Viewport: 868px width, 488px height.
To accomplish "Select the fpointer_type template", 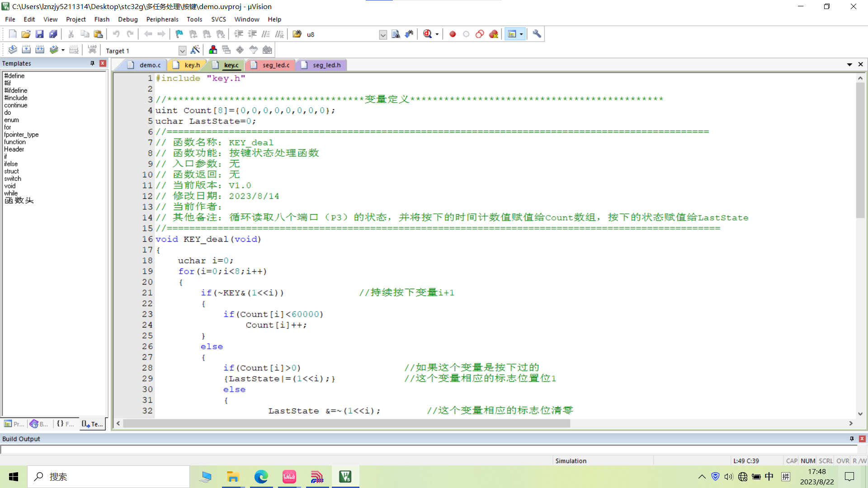I will (x=21, y=135).
